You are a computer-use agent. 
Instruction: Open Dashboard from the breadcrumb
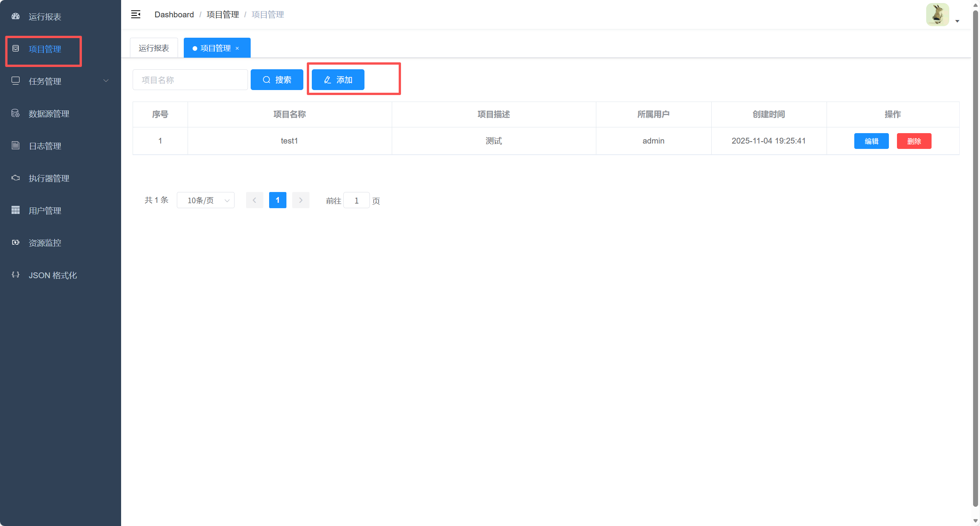[174, 14]
